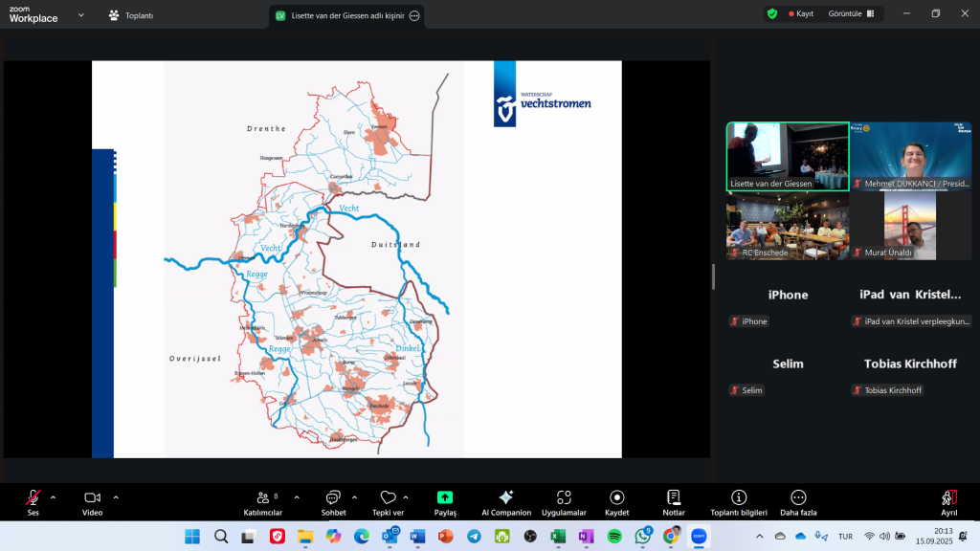This screenshot has height=551, width=980.
Task: Select Lisette van der Giessen video thumbnail
Action: pos(788,157)
